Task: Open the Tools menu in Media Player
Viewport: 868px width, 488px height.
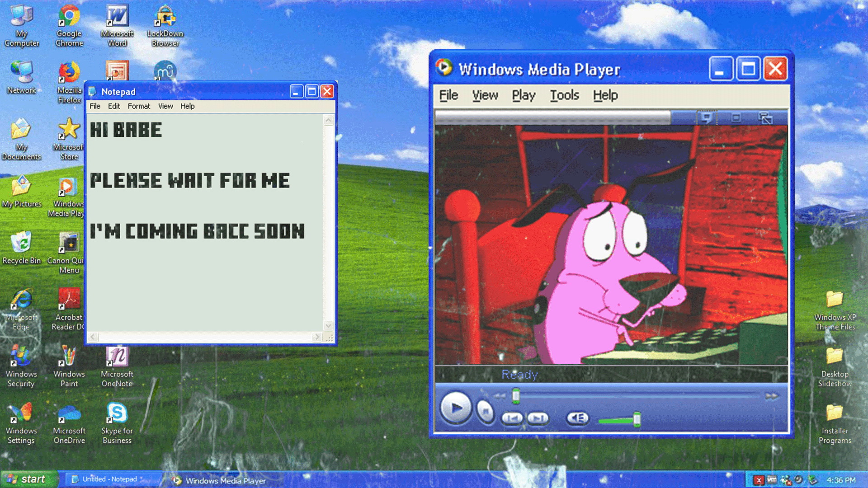Action: (564, 95)
